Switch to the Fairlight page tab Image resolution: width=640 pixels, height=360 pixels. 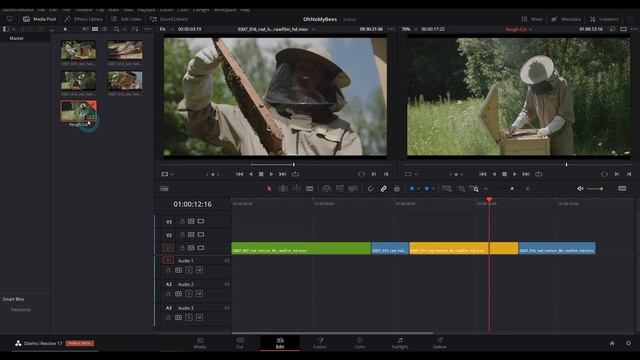pyautogui.click(x=400, y=343)
